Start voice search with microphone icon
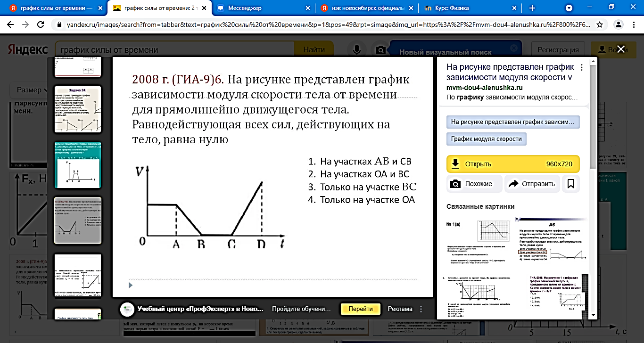 coord(357,49)
